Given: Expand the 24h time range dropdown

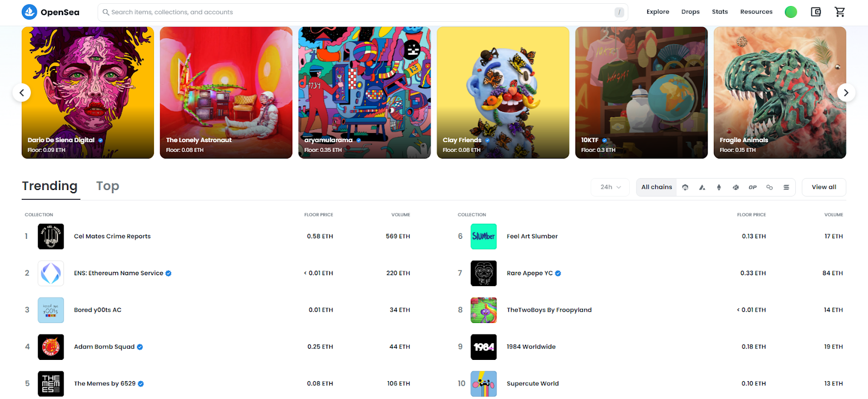Looking at the screenshot, I should [x=610, y=187].
